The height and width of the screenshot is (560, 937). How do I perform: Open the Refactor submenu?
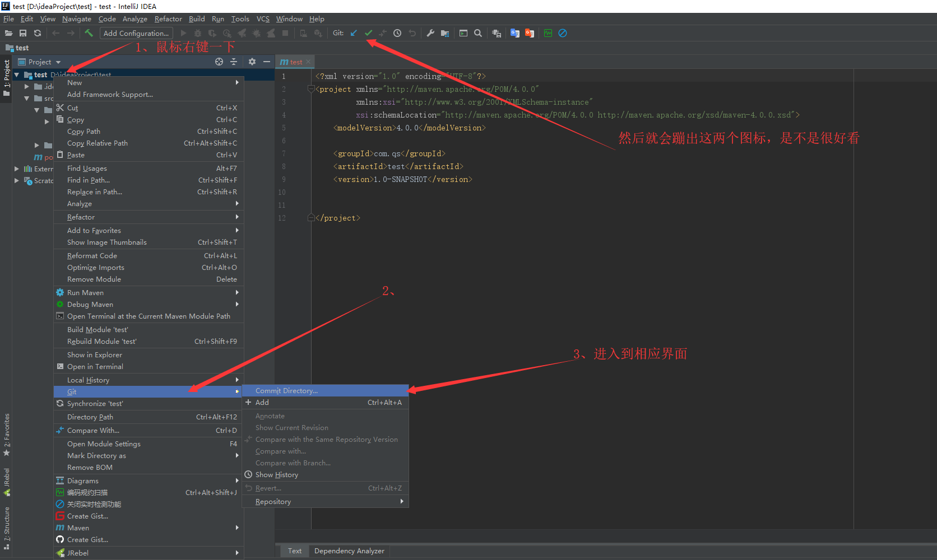[x=149, y=217]
